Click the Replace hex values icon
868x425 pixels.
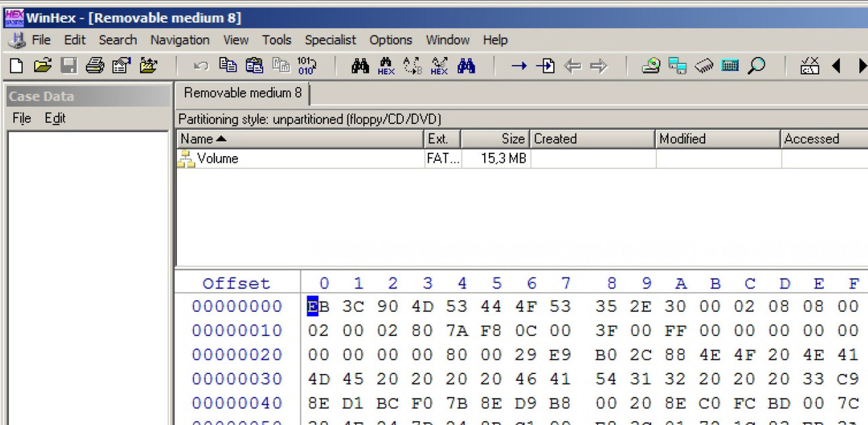(x=439, y=66)
